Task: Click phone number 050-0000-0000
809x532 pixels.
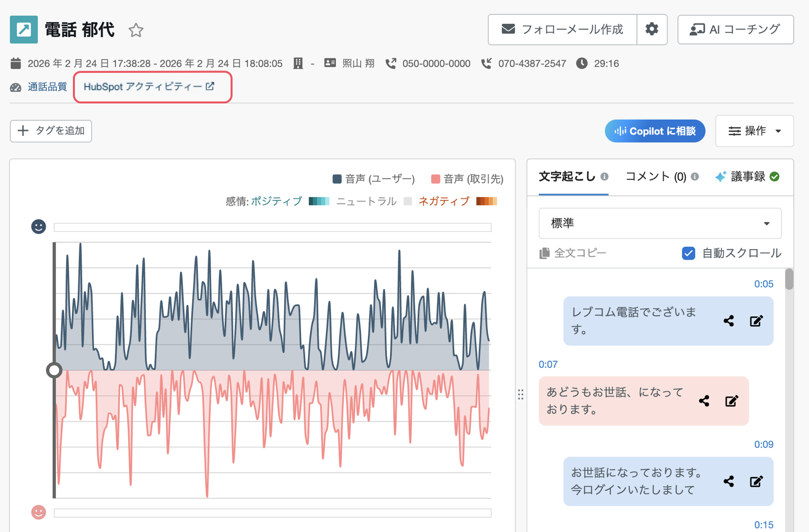Action: (x=436, y=63)
